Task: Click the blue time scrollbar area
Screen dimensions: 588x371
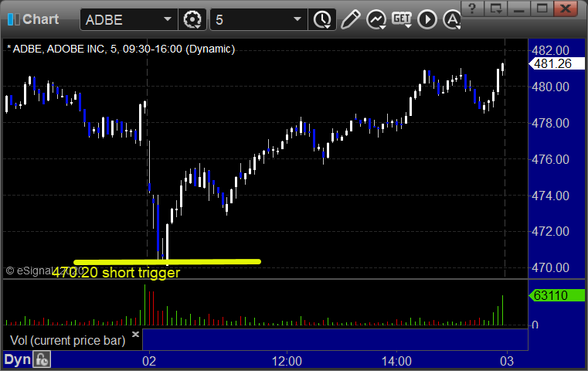Action: (335, 339)
